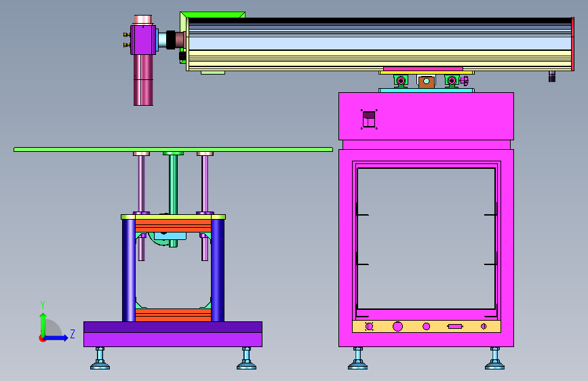Select the left pink guide rod under the plate
Image resolution: width=588 pixels, height=381 pixels.
tap(141, 184)
